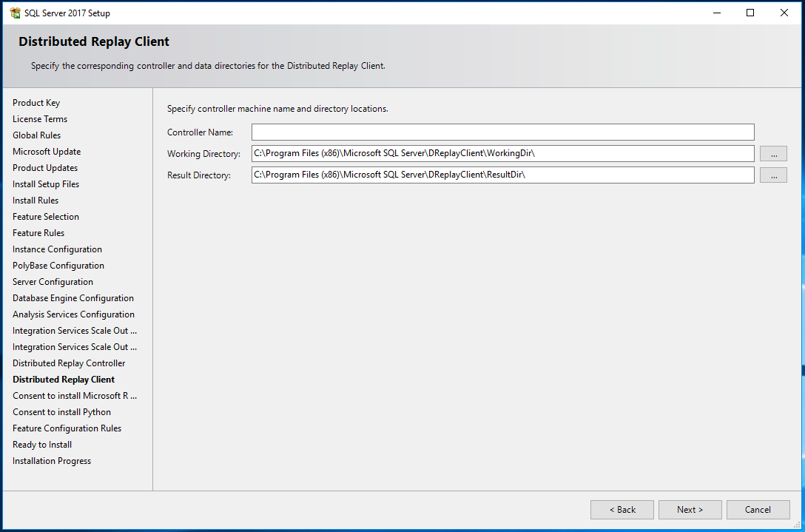Open the Analysis Services Configuration step
The width and height of the screenshot is (805, 532).
coord(73,314)
